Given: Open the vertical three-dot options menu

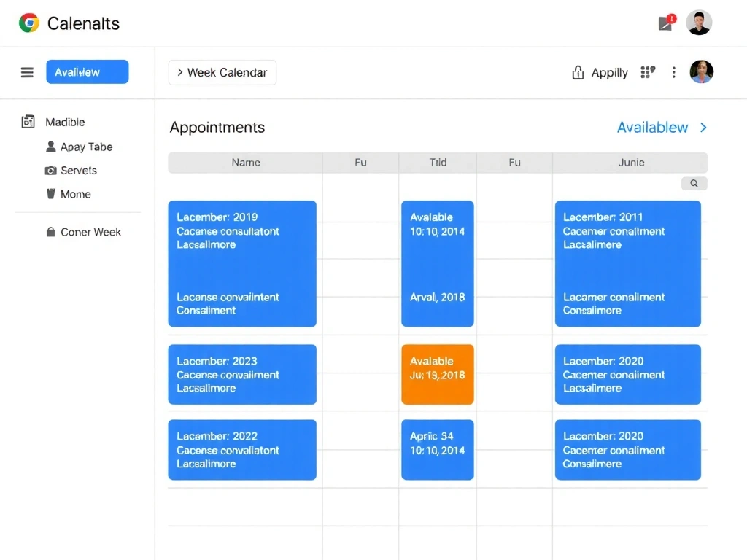Looking at the screenshot, I should pyautogui.click(x=674, y=72).
